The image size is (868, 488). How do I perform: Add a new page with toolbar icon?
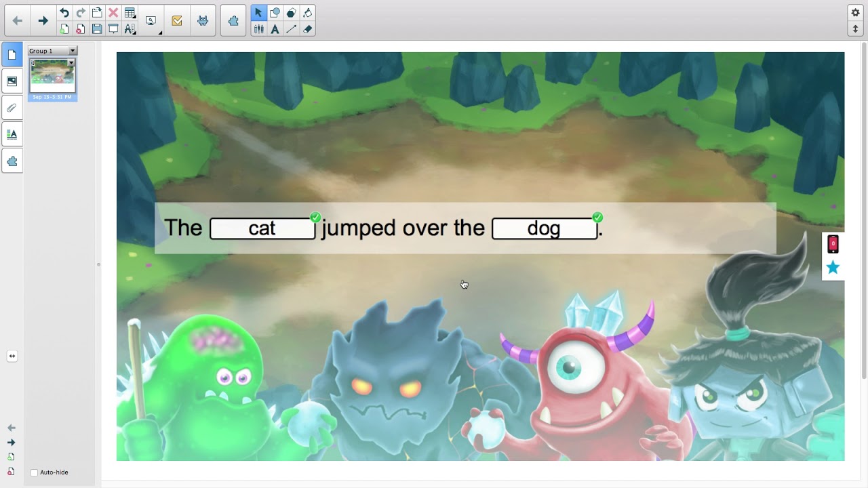(x=64, y=29)
